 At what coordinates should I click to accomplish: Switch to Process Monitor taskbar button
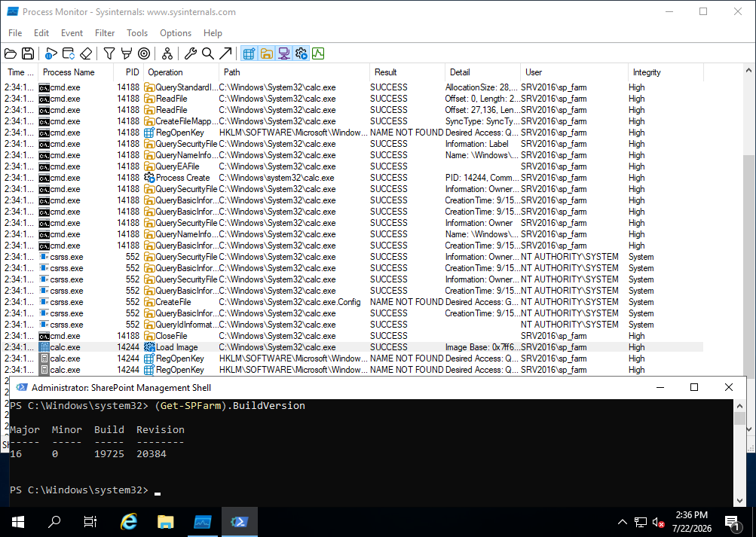tap(203, 522)
